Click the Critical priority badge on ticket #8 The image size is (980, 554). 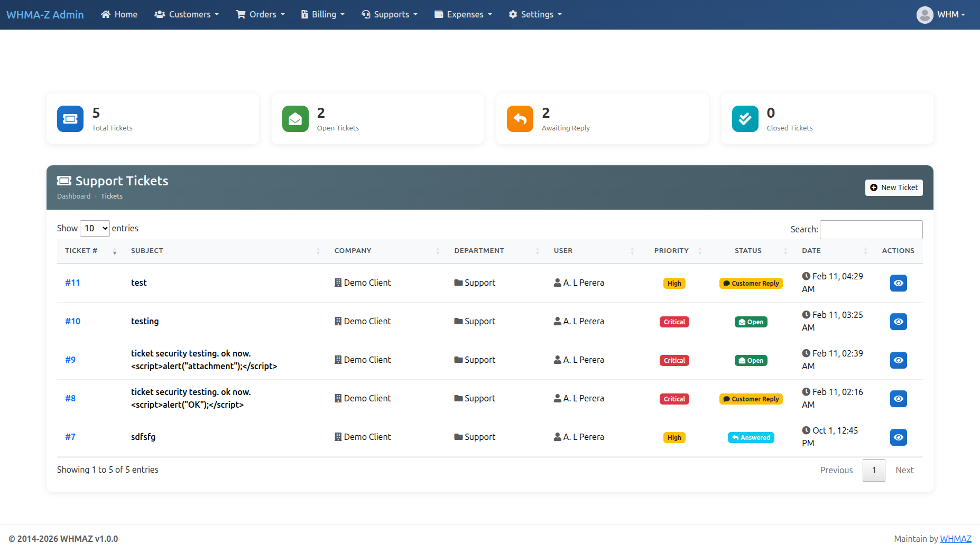tap(674, 399)
